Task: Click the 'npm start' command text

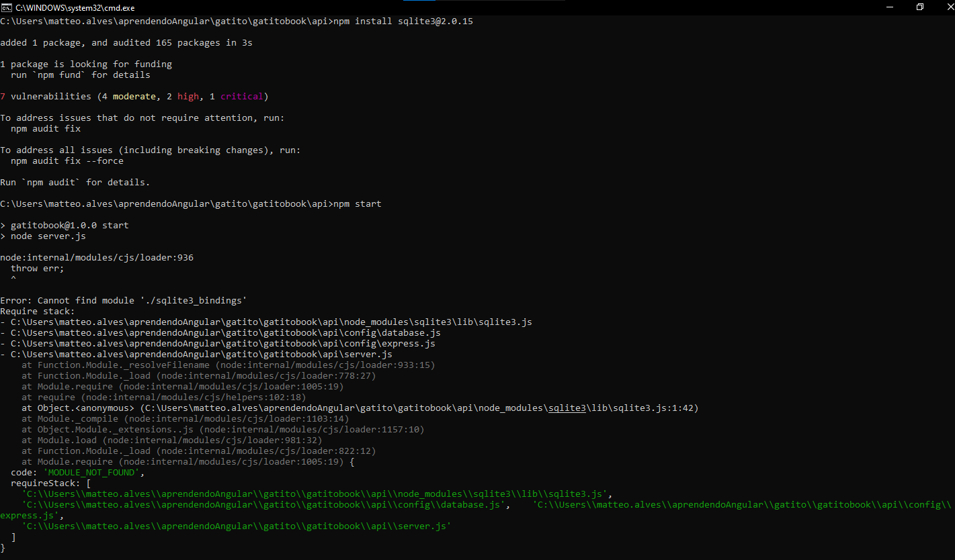Action: tap(358, 204)
